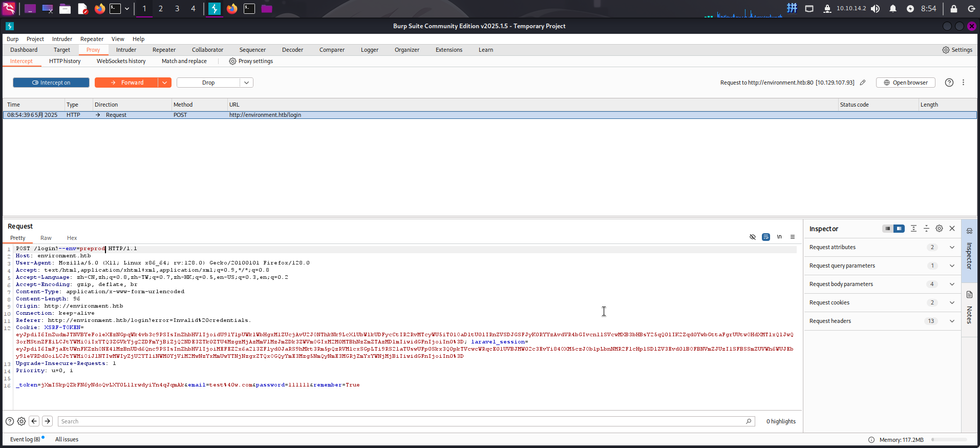
Task: Click the Open browser button
Action: pos(906,83)
